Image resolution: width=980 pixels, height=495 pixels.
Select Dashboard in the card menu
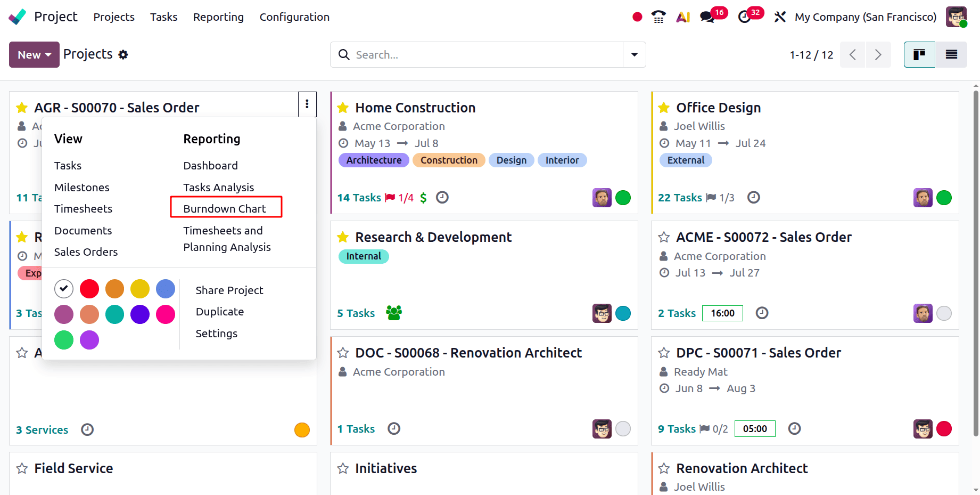tap(211, 166)
